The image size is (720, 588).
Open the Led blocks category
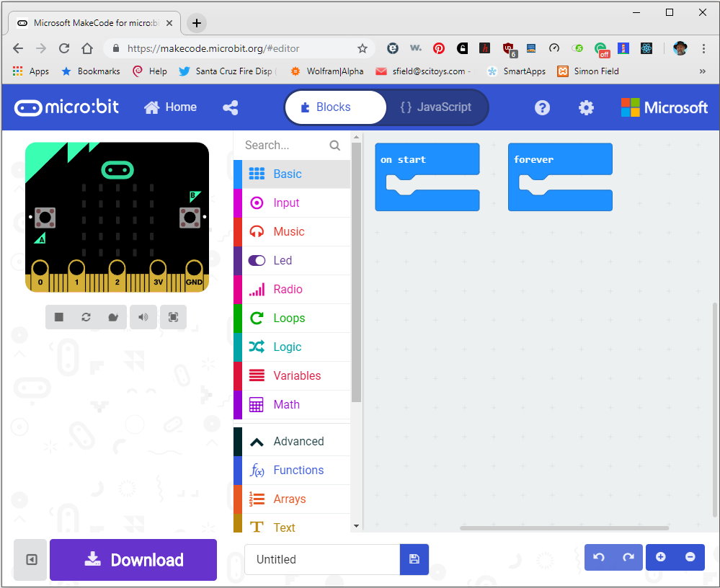292,260
